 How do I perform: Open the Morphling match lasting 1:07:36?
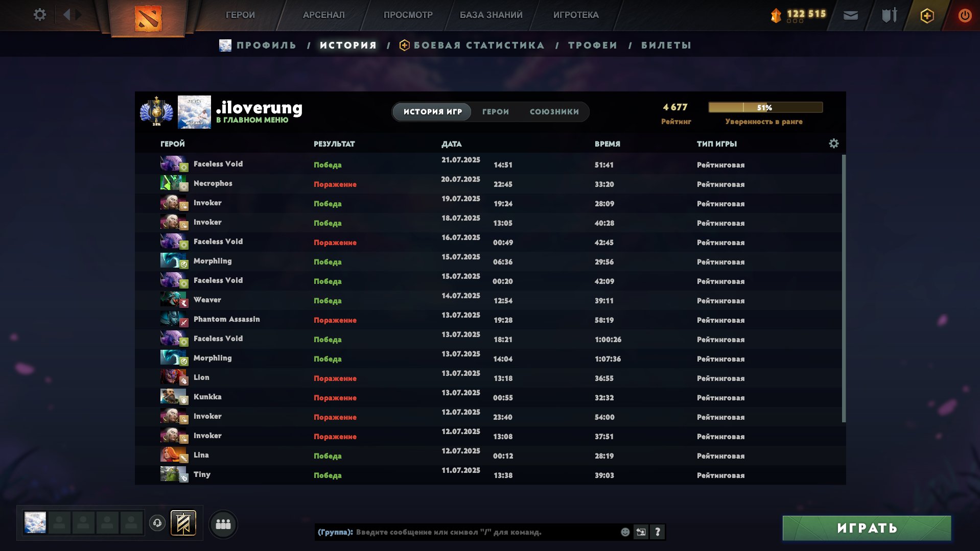click(488, 358)
